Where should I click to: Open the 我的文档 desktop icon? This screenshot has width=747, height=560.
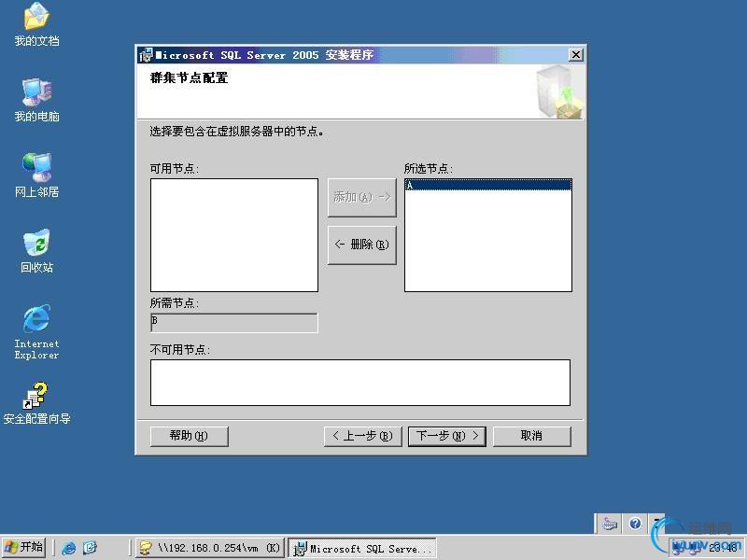point(36,25)
